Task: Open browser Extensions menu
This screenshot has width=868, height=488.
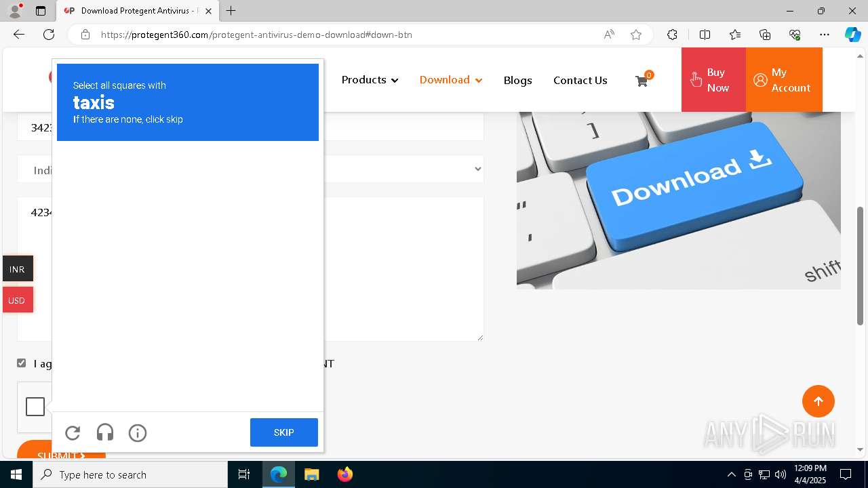Action: pos(672,35)
